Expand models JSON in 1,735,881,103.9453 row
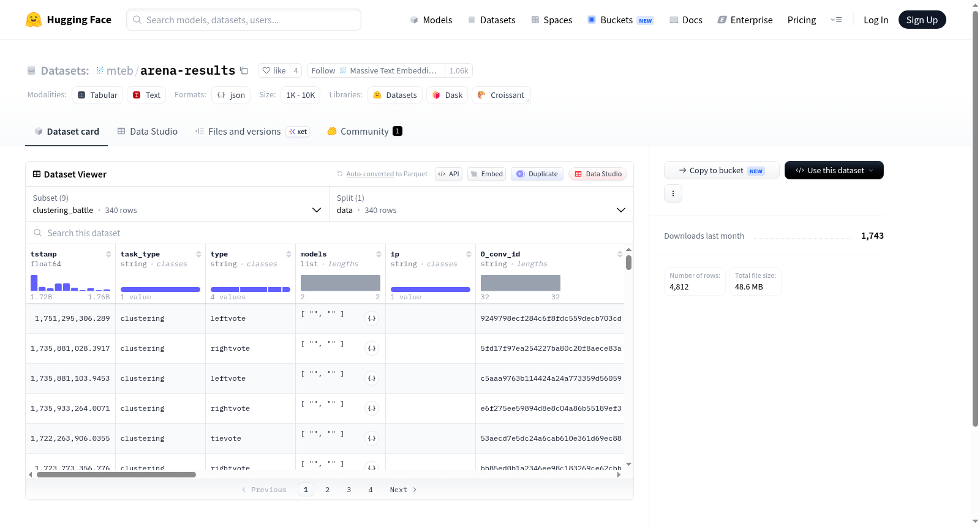Screen dimensions: 980x527 [372, 378]
